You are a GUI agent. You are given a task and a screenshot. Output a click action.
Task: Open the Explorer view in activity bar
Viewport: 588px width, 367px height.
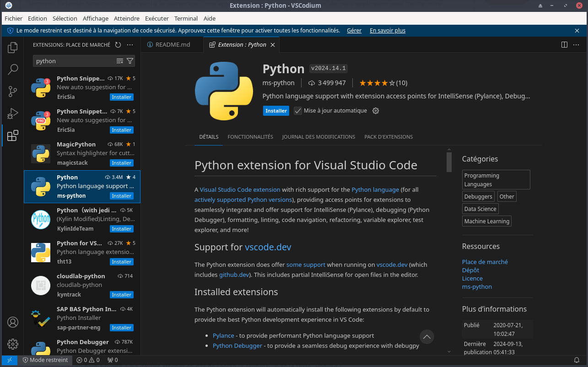coord(13,47)
